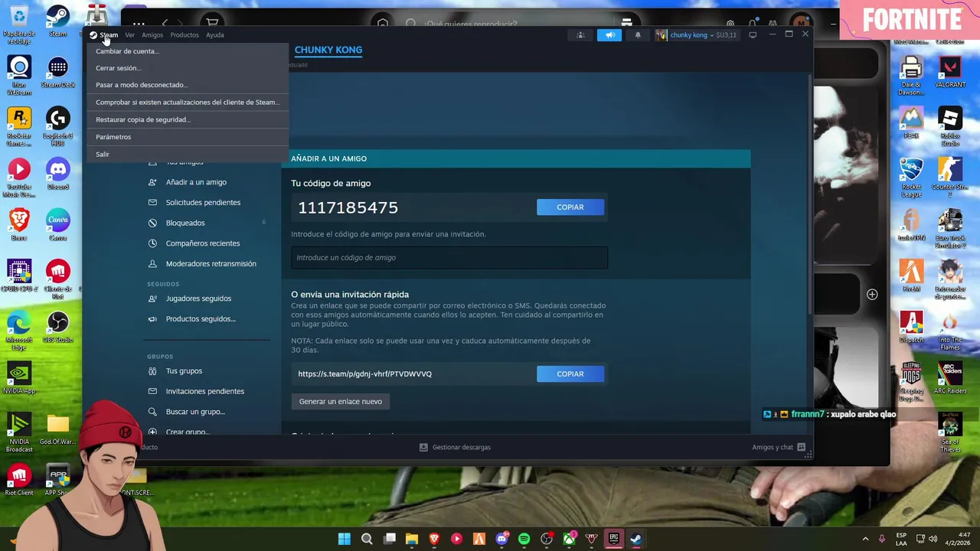Open the 'Amigos' menu in Steam
The width and height of the screenshot is (980, 551).
pyautogui.click(x=152, y=35)
